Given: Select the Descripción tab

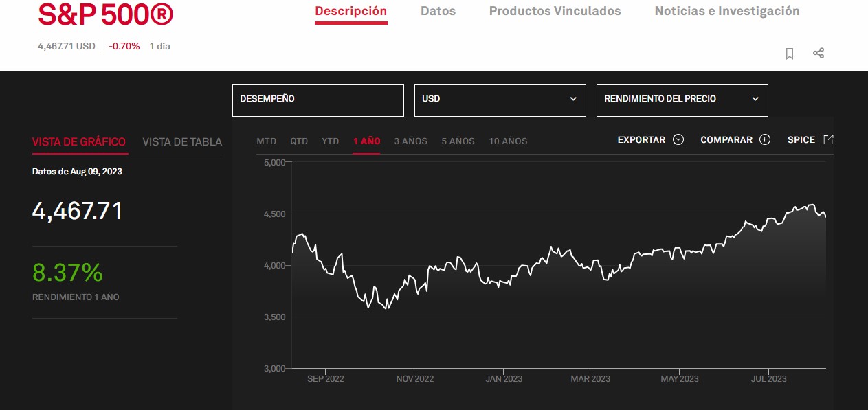Looking at the screenshot, I should tap(350, 11).
